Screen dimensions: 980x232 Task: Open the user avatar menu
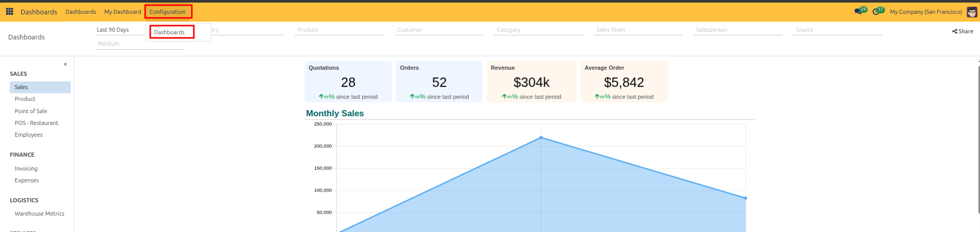(971, 12)
